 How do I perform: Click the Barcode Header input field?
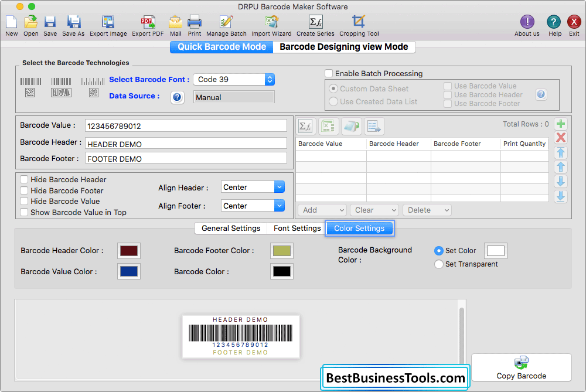(x=186, y=144)
